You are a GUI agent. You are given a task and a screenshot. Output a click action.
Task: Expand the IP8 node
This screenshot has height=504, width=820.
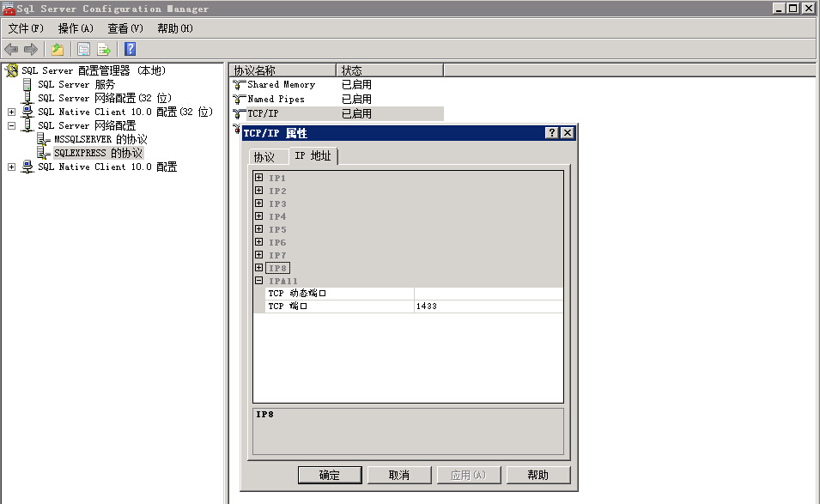(x=258, y=267)
